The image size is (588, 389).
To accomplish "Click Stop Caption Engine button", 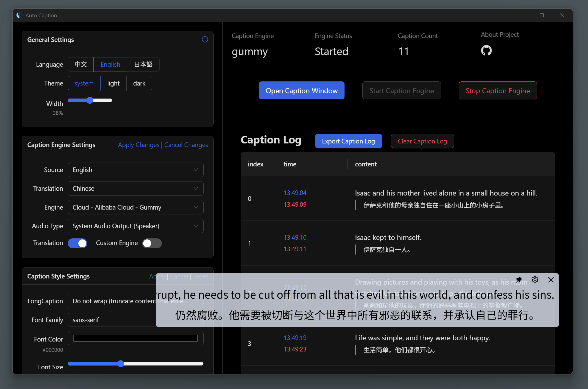I will [x=497, y=91].
